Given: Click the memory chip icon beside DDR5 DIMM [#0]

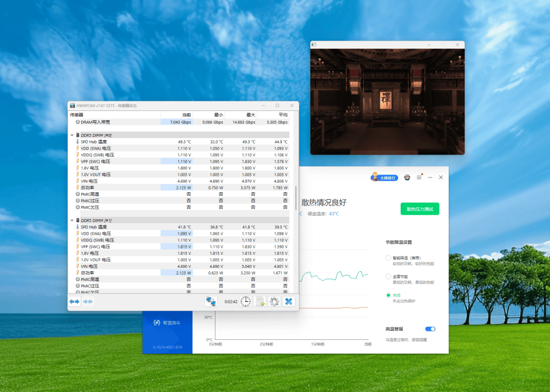Looking at the screenshot, I should [77, 135].
